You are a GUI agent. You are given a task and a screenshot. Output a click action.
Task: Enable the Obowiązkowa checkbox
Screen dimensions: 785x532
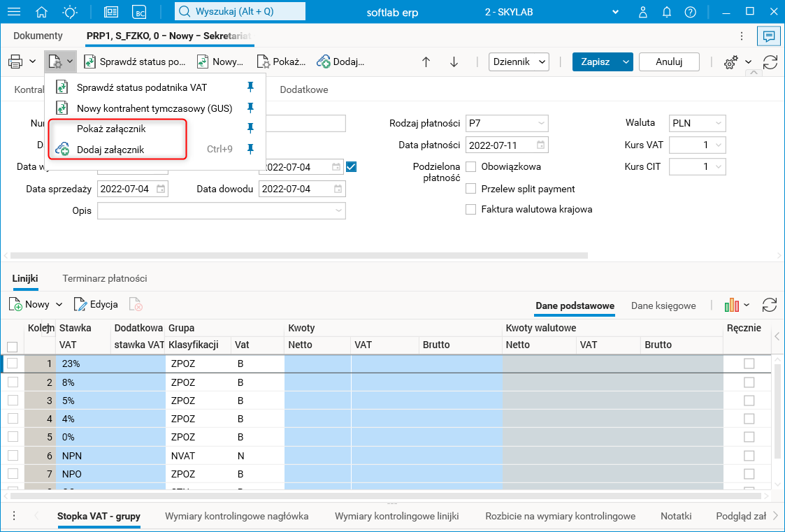[x=471, y=166]
